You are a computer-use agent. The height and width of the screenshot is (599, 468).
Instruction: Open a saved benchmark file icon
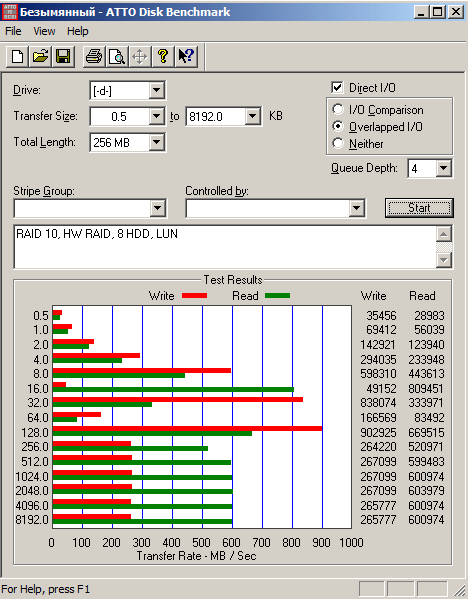click(40, 57)
